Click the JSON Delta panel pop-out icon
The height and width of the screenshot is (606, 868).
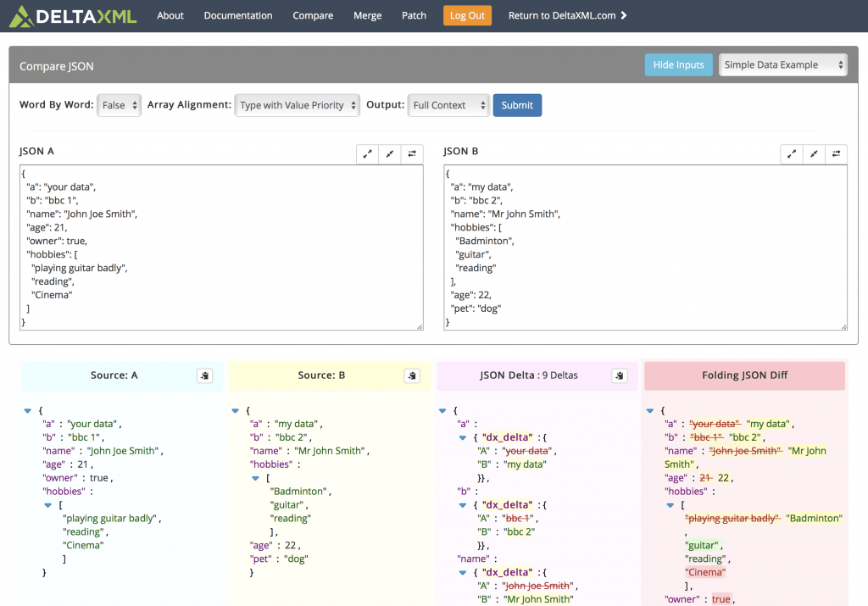(620, 375)
